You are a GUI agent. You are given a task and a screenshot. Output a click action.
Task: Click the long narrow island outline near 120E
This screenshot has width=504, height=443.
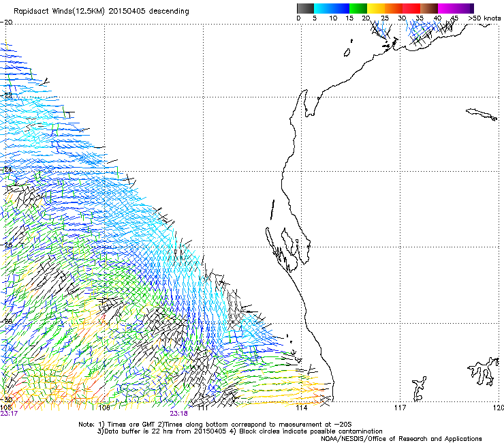click(482, 114)
